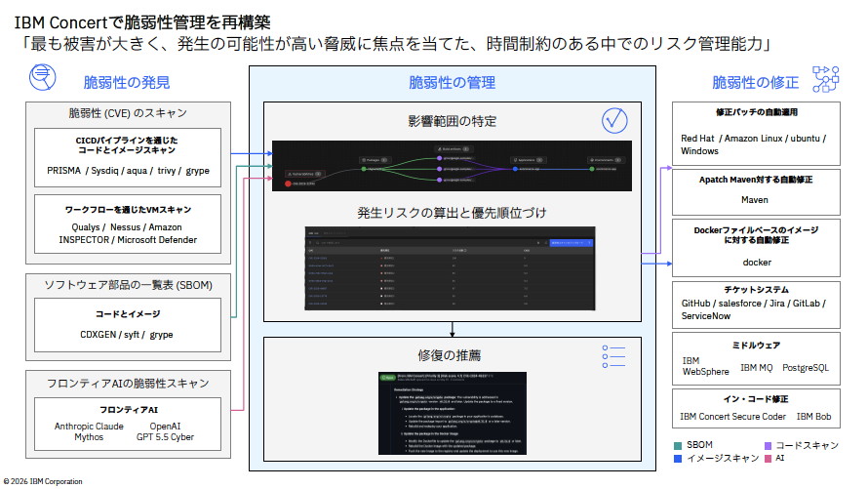Open the risk prioritization table screenshot

450,268
